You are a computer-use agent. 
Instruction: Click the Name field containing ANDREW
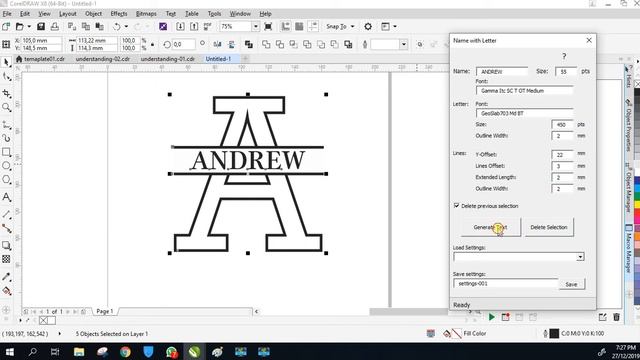pos(502,71)
